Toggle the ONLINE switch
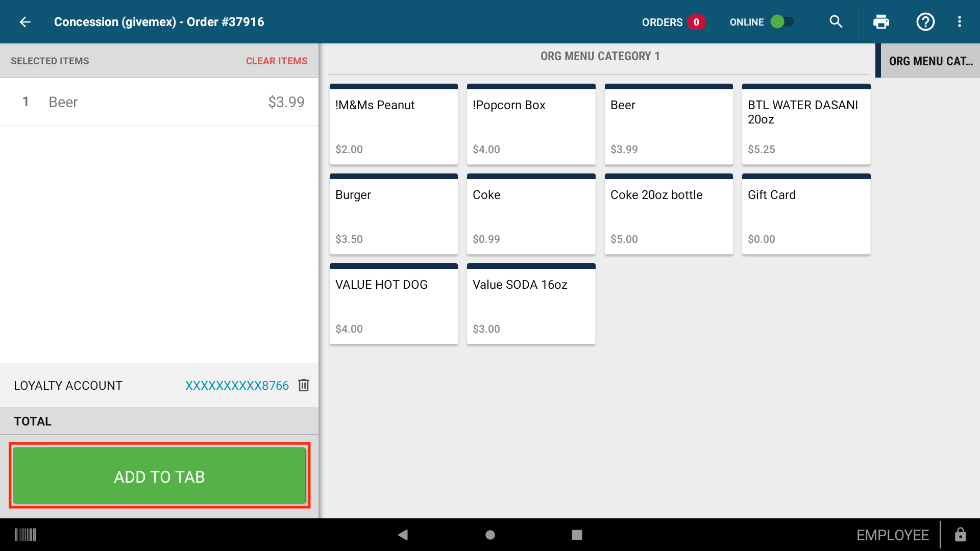Image resolution: width=980 pixels, height=551 pixels. (x=782, y=22)
